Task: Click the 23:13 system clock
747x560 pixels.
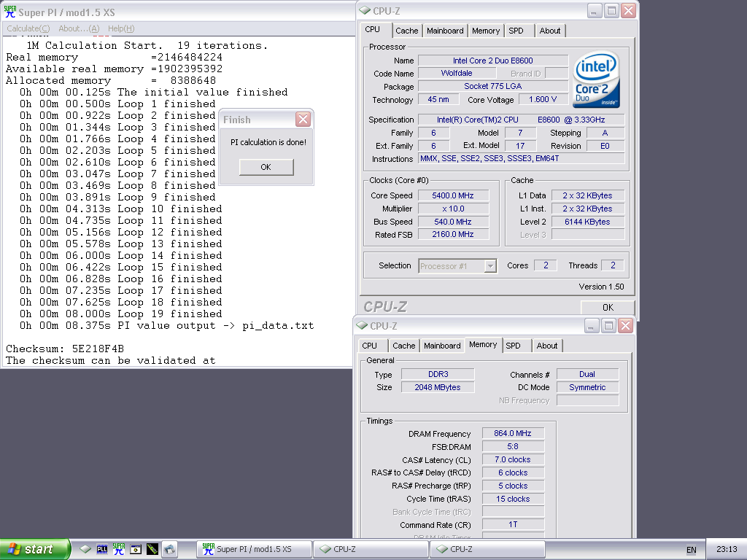Action: coord(727,549)
